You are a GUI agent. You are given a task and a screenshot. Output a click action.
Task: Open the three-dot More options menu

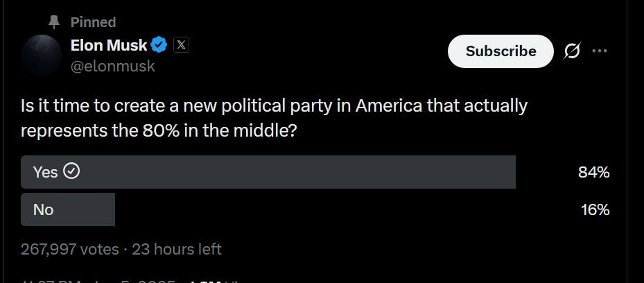(x=600, y=51)
